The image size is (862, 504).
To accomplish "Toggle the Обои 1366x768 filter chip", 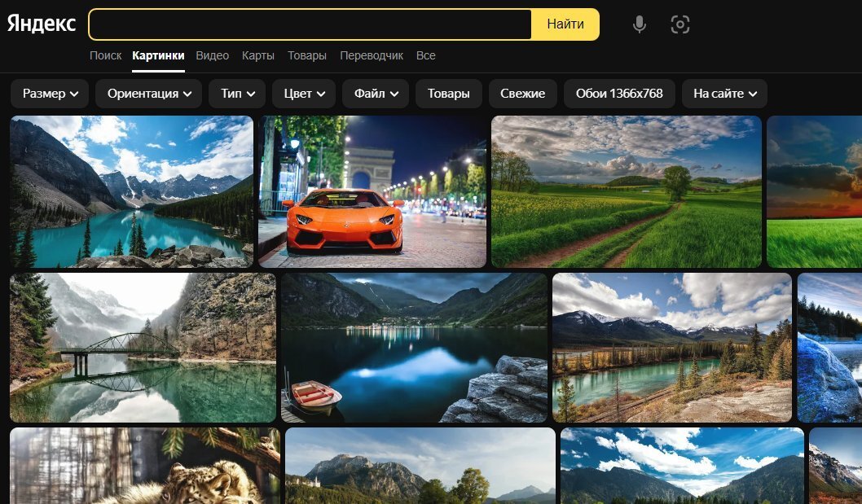I will 619,94.
